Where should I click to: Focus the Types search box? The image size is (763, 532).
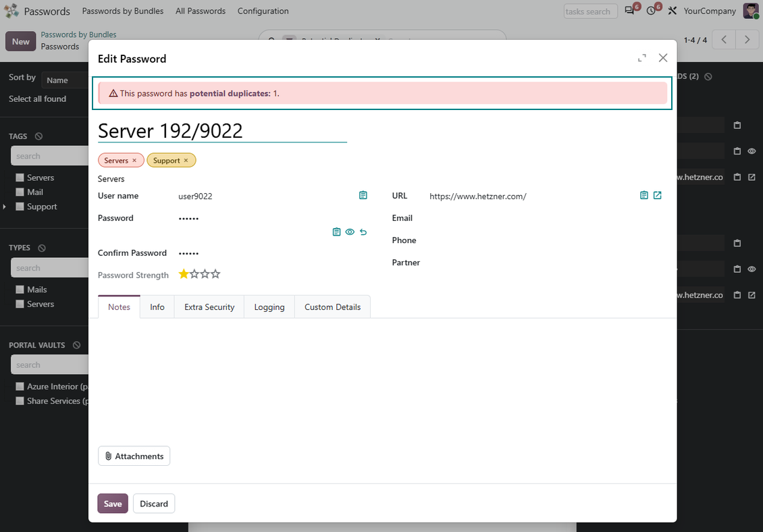coord(50,268)
